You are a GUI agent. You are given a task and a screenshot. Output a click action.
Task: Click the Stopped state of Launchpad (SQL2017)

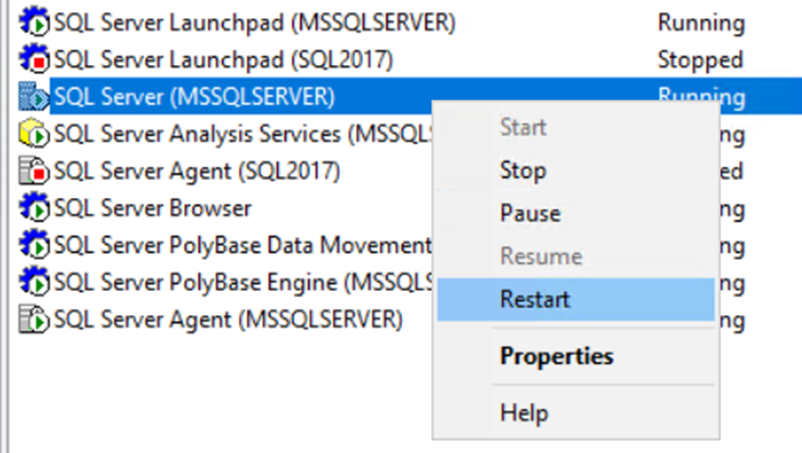tap(700, 59)
